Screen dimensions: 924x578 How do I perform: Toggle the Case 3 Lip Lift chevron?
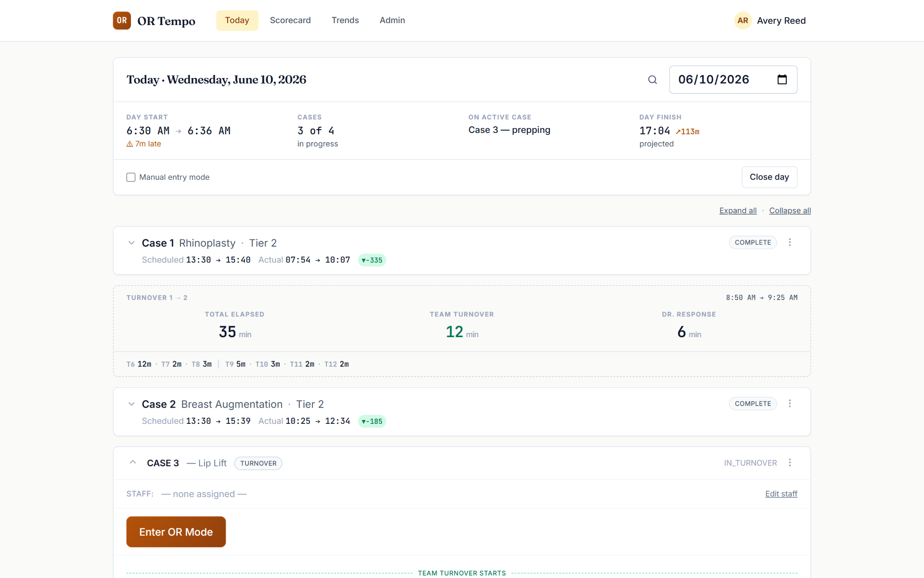pyautogui.click(x=133, y=462)
